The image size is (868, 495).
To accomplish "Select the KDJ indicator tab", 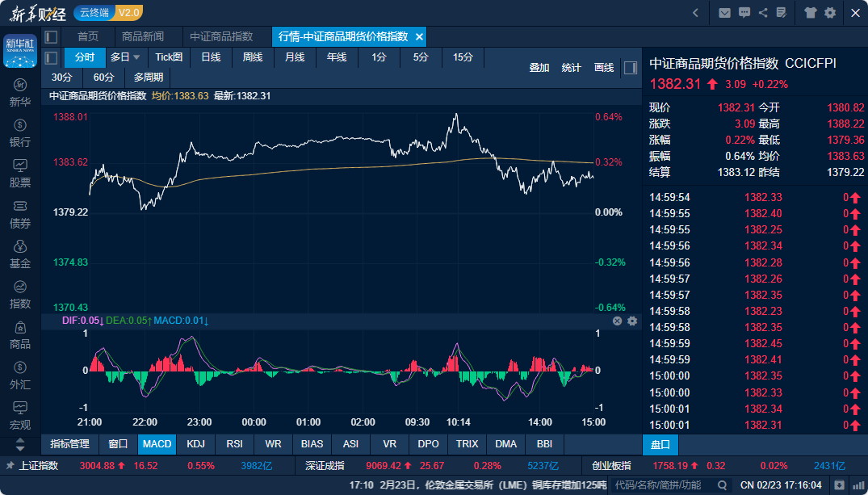I will 195,444.
